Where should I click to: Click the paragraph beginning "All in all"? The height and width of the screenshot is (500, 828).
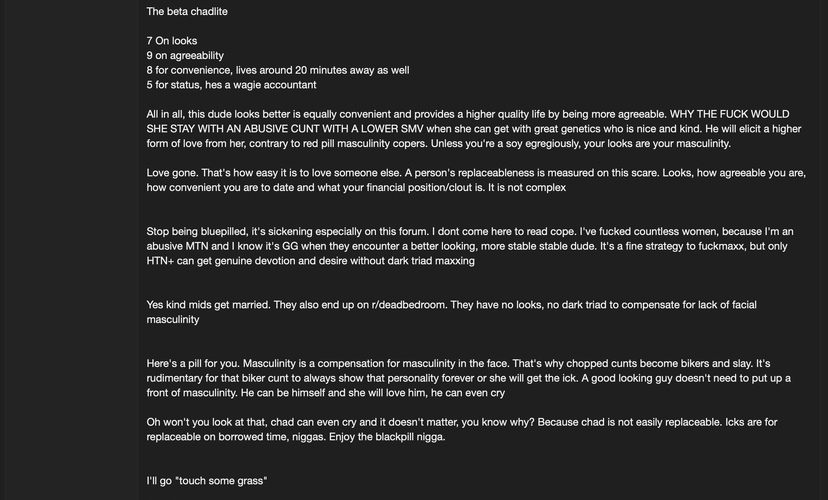(x=474, y=129)
